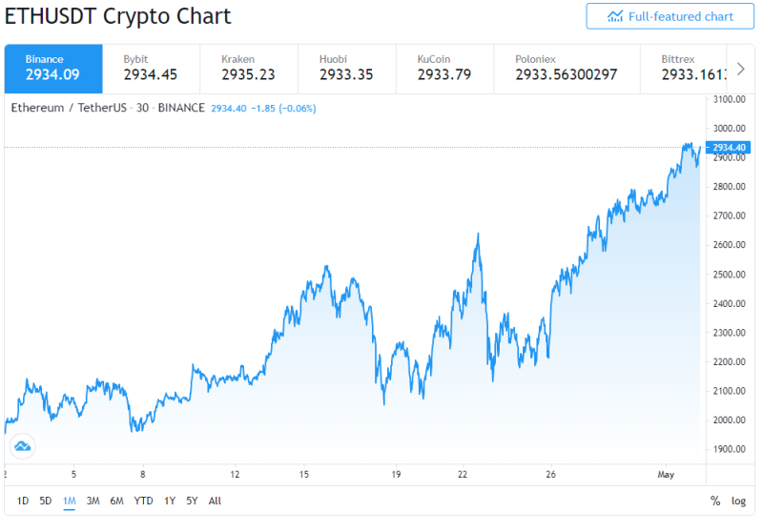Choose the YTD time range
Screen dimensions: 763x532
143,501
